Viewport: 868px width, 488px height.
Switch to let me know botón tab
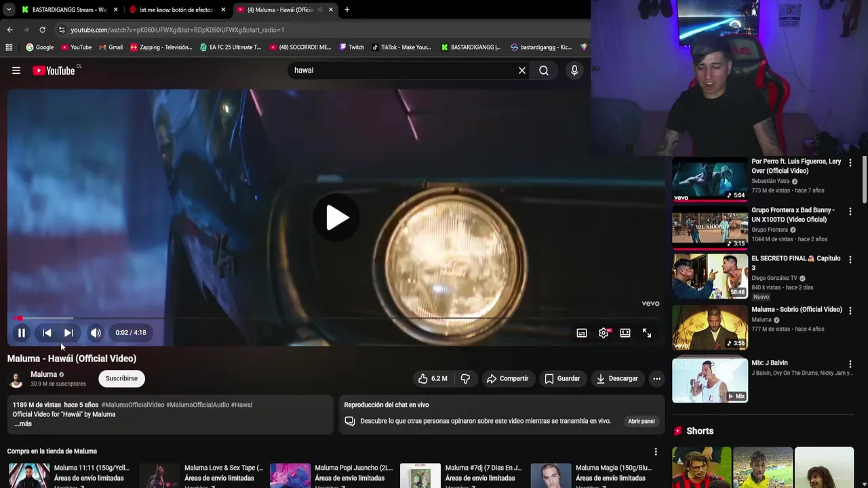176,9
